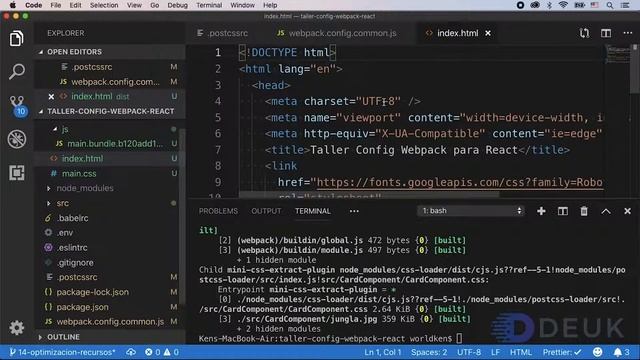Open the Explorer view in the activity bar
The width and height of the screenshot is (640, 360).
(x=16, y=39)
